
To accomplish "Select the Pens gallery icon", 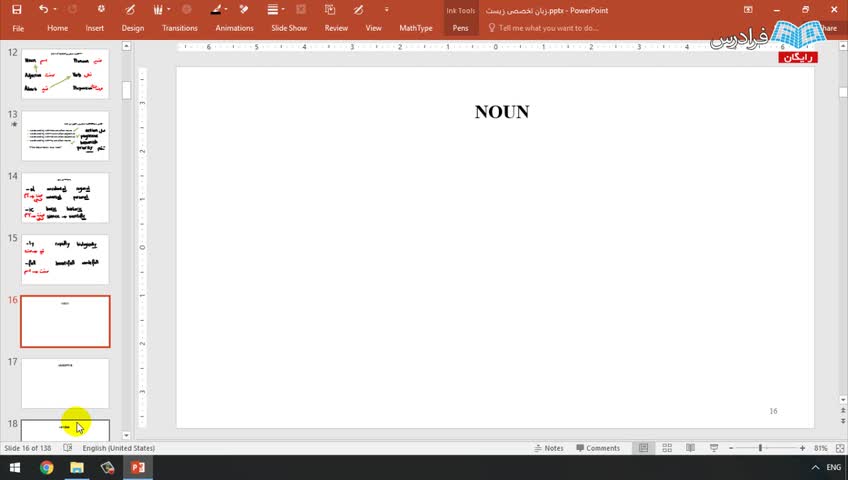I will point(158,9).
